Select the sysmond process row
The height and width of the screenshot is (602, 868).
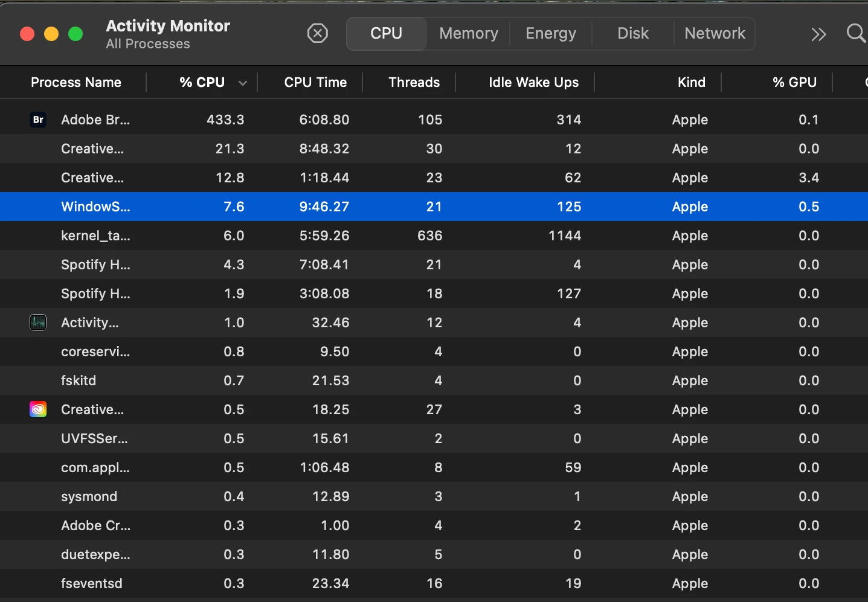tap(434, 496)
